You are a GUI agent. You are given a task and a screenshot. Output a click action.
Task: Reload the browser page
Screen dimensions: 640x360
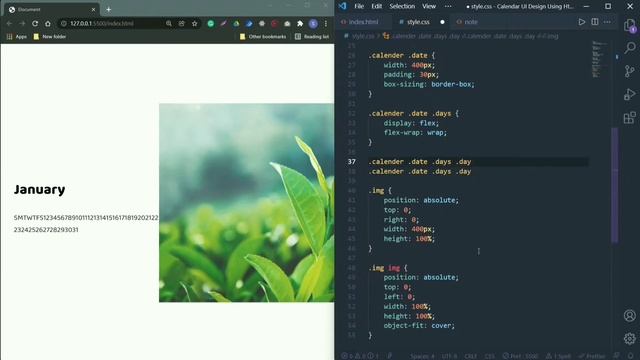(35, 24)
